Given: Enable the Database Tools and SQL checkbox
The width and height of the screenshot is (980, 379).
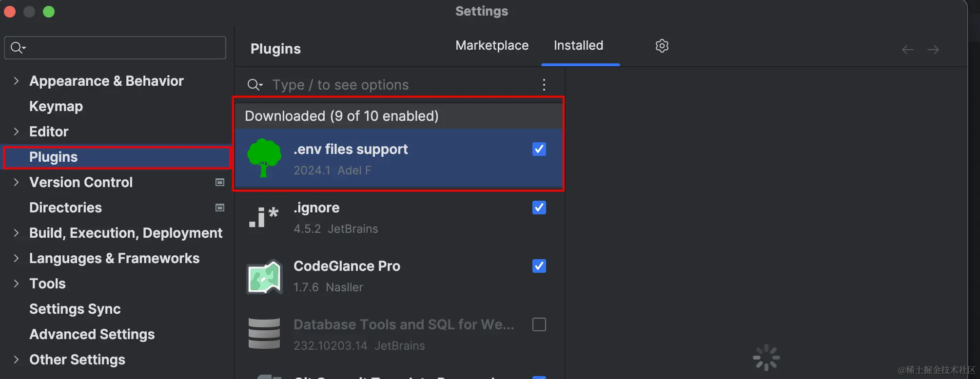Looking at the screenshot, I should click(539, 324).
